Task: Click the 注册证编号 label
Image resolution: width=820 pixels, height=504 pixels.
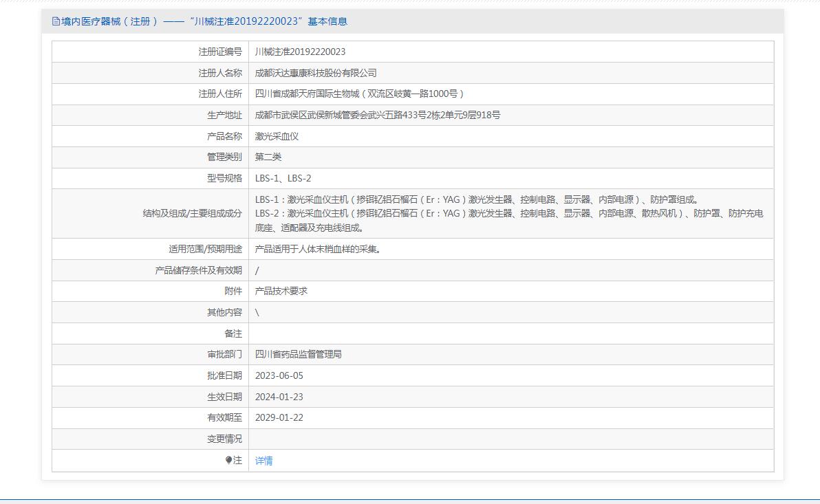Action: 220,52
